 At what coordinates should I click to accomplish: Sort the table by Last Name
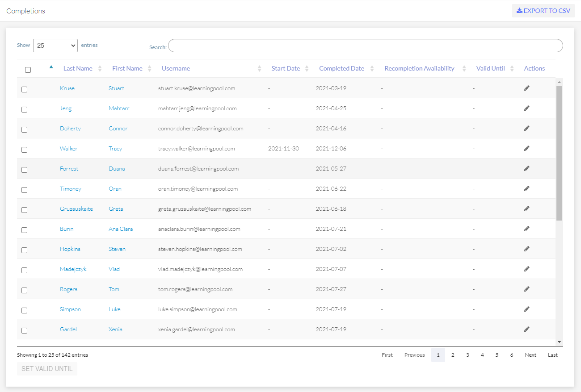77,68
